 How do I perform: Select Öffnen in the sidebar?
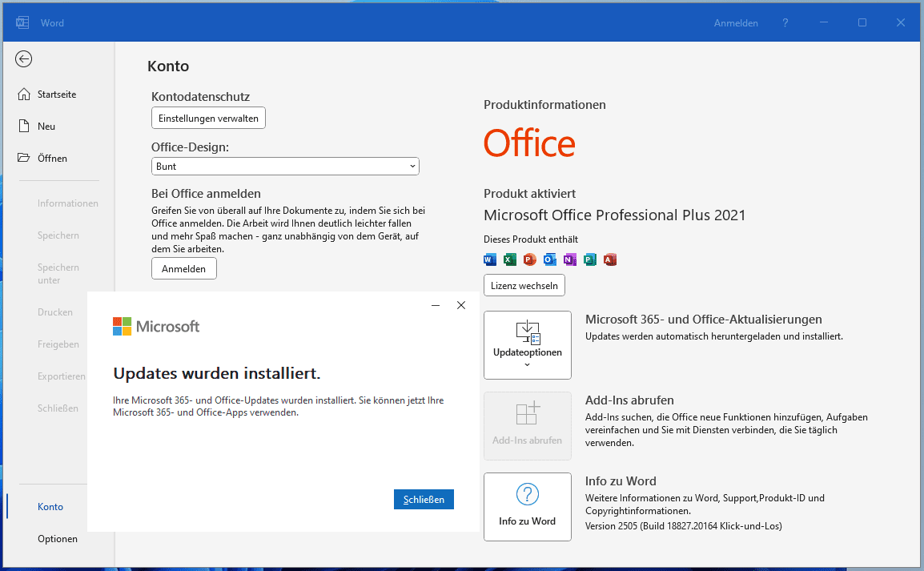click(x=52, y=159)
